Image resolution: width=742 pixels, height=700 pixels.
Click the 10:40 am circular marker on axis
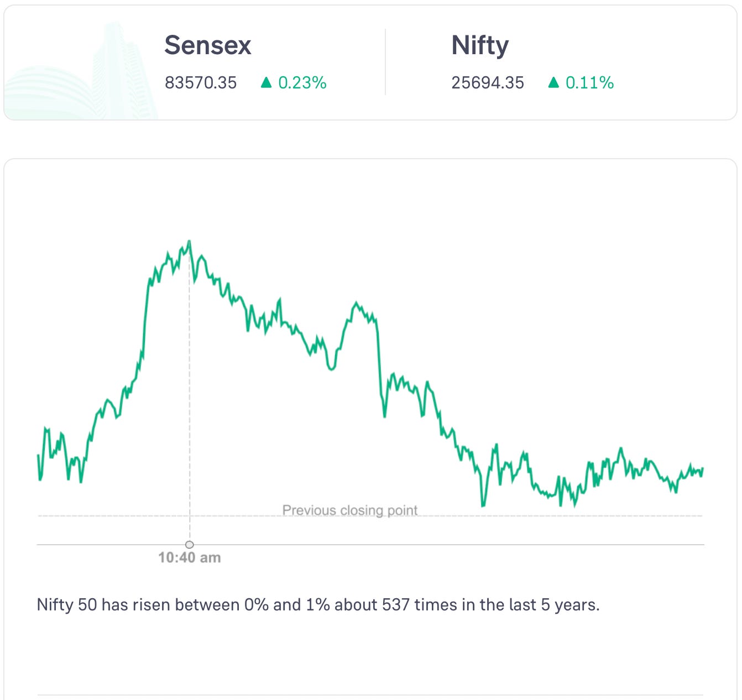[190, 545]
